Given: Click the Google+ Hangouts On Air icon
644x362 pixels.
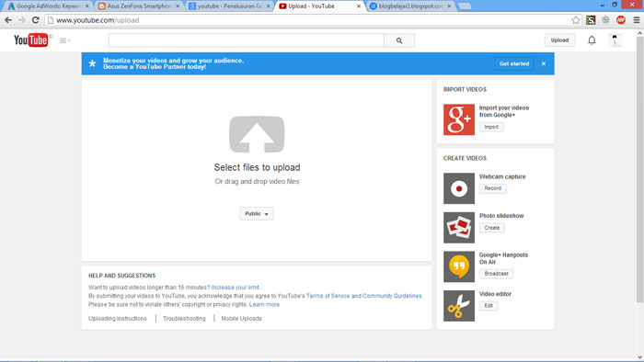Looking at the screenshot, I should tap(459, 266).
